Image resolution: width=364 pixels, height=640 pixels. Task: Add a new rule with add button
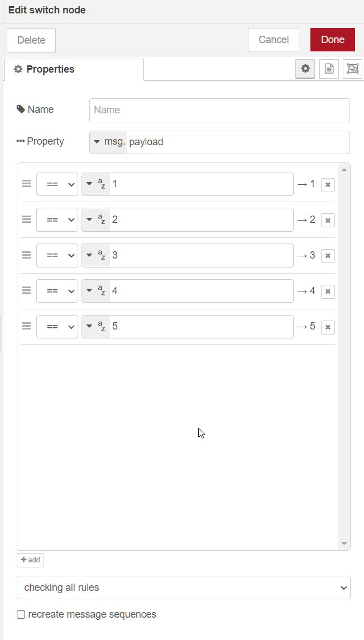30,560
